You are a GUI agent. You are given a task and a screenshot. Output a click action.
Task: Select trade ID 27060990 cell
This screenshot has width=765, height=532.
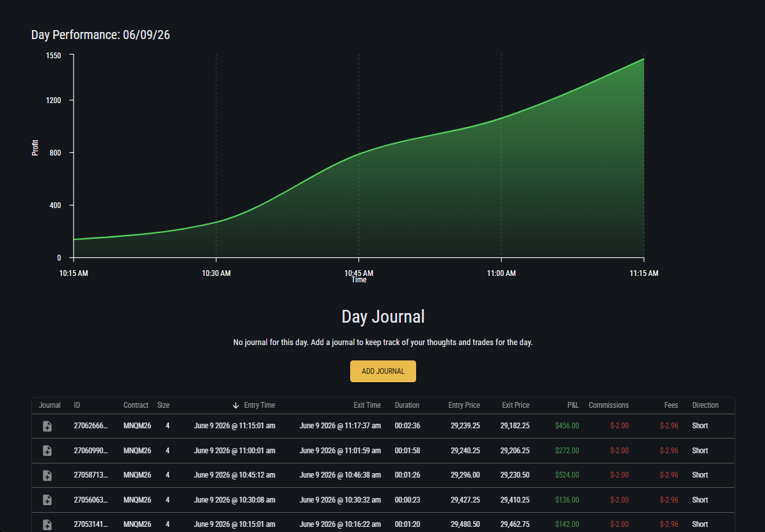(x=91, y=451)
